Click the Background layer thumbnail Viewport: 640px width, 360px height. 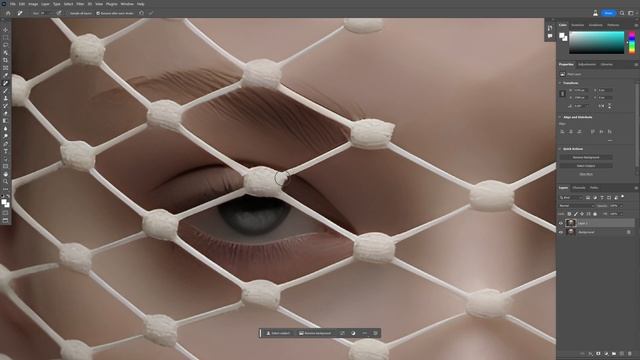coord(571,232)
